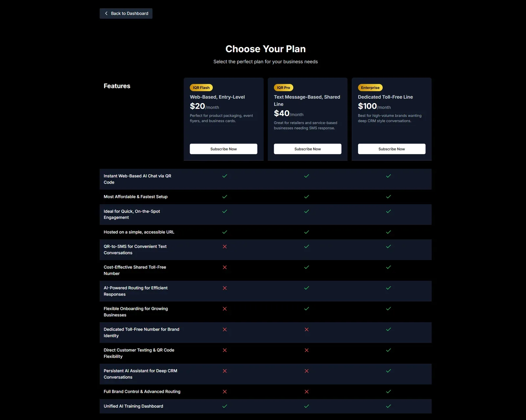This screenshot has height=420, width=526.
Task: Click the 'Perfect for product packaging' description text
Action: tap(221, 118)
